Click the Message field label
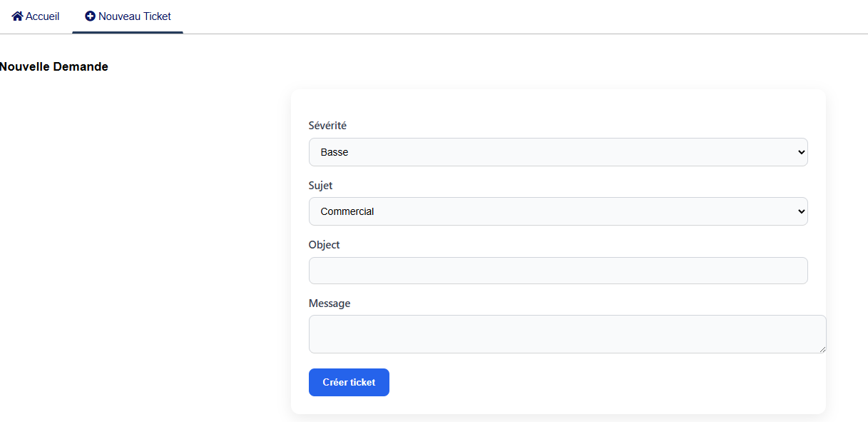The width and height of the screenshot is (868, 422). [x=330, y=303]
